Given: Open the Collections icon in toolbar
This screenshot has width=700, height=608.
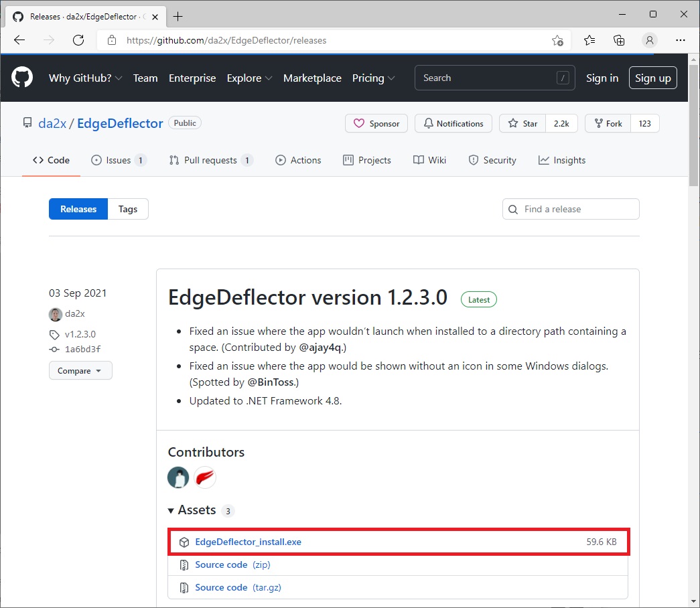Looking at the screenshot, I should point(619,40).
